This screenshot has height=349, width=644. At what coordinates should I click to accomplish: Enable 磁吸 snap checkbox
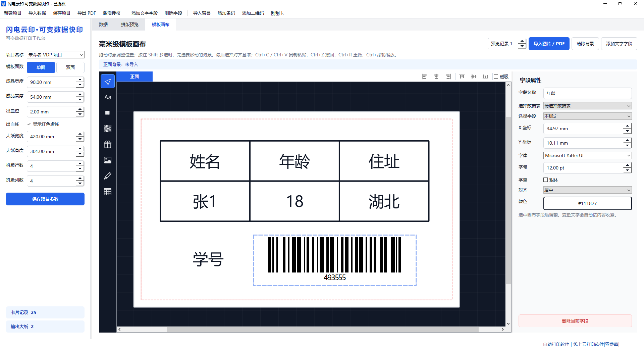(x=496, y=77)
